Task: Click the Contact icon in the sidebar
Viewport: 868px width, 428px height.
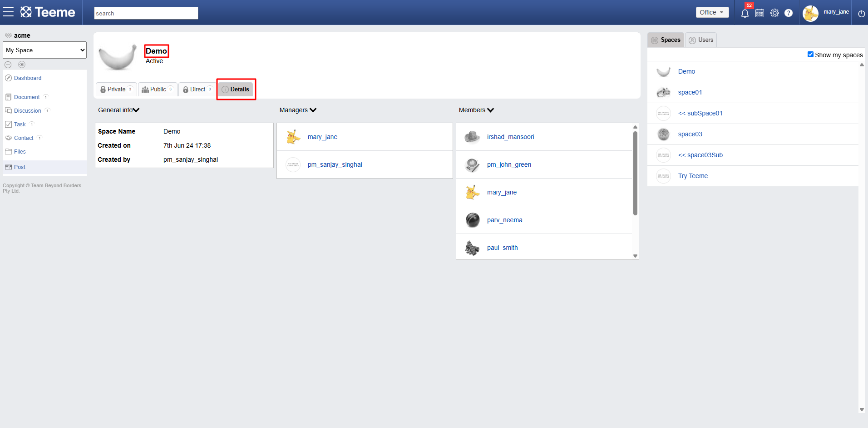Action: [x=8, y=138]
